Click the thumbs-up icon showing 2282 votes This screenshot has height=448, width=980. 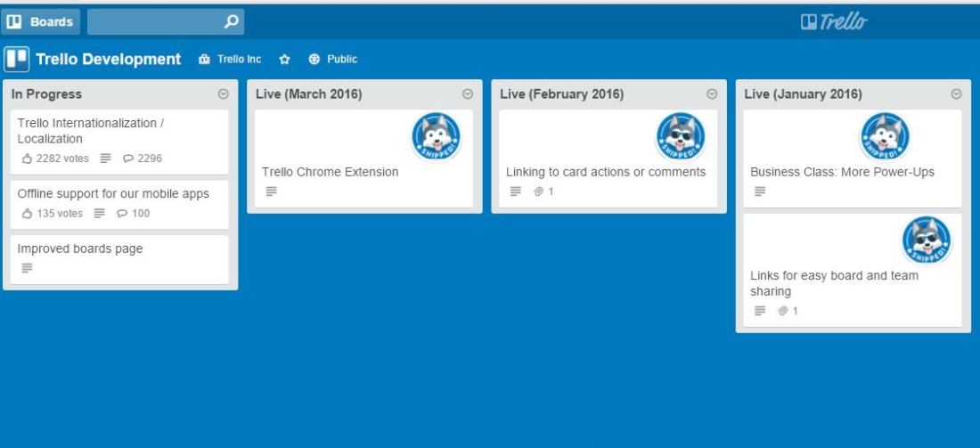click(x=27, y=159)
